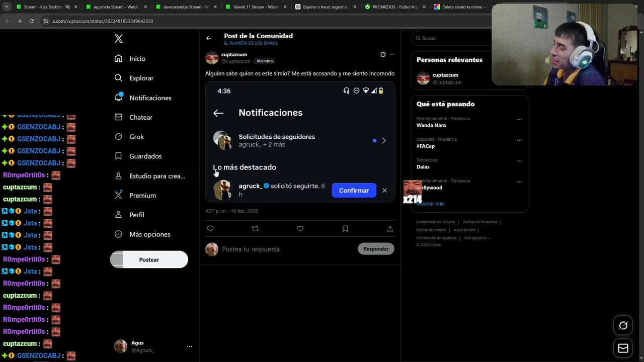Screen dimensions: 644x362
Task: Expand Más opciones in the footer
Action: 477,238
